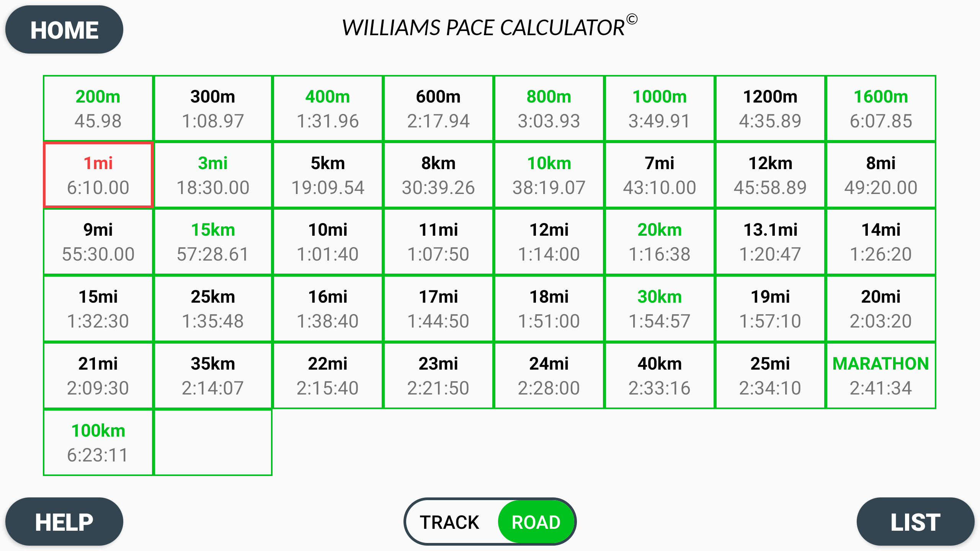Select the 200m pace cell

(98, 108)
